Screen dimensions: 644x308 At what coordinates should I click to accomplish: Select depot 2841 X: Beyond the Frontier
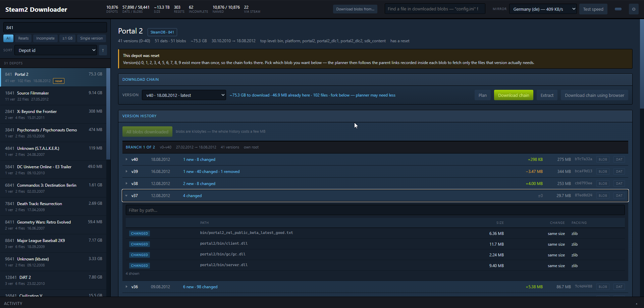click(54, 114)
